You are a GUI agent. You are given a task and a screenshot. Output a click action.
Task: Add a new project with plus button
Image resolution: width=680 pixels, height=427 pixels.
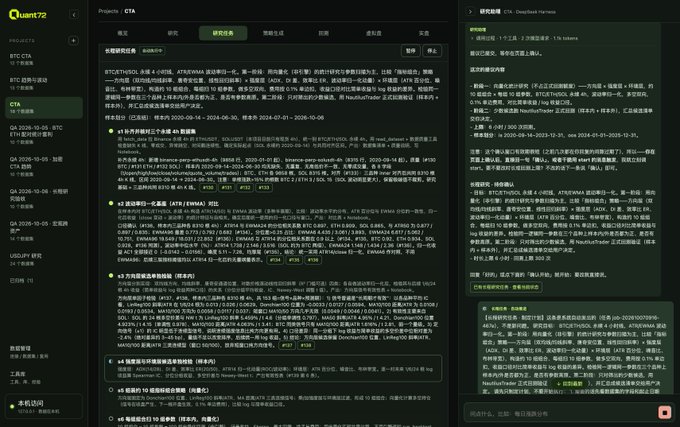[73, 40]
